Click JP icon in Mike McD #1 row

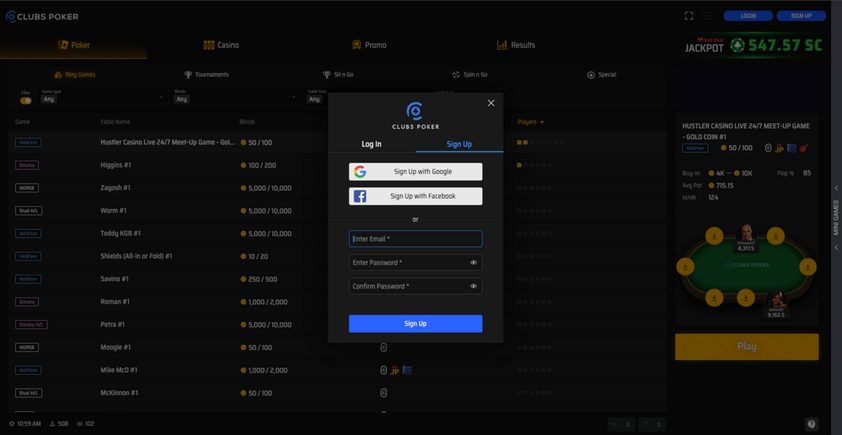(395, 370)
